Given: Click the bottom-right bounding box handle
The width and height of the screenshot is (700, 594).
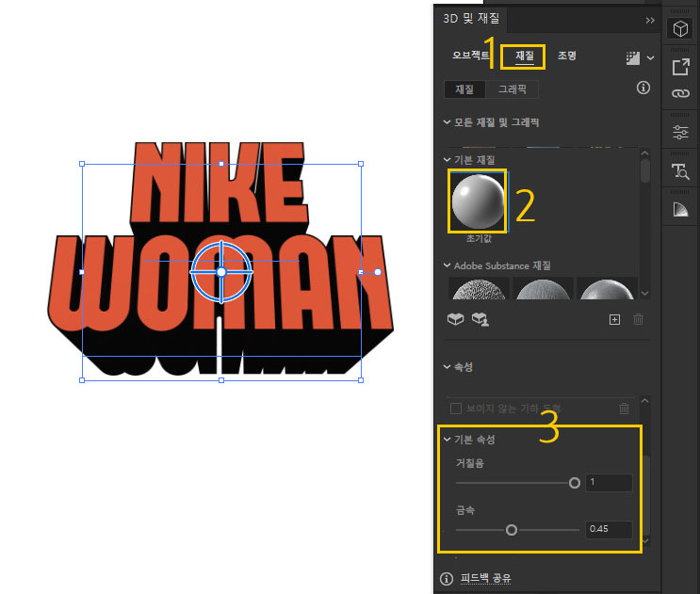Looking at the screenshot, I should 361,380.
